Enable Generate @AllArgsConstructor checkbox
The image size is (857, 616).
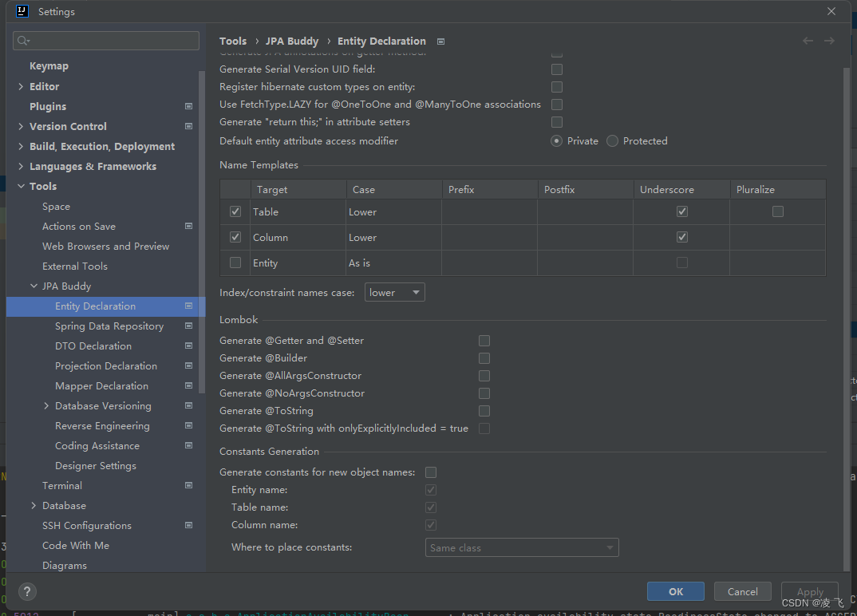coord(484,376)
